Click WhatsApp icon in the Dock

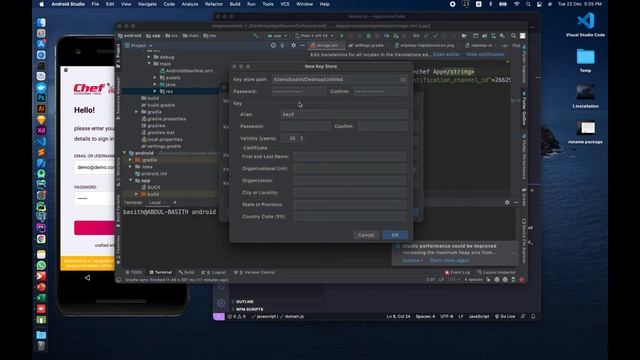pyautogui.click(x=41, y=265)
